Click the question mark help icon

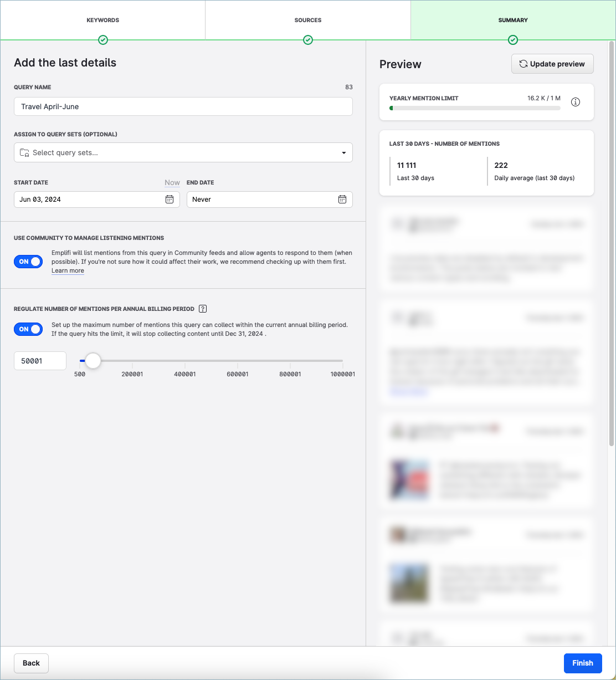pos(203,309)
